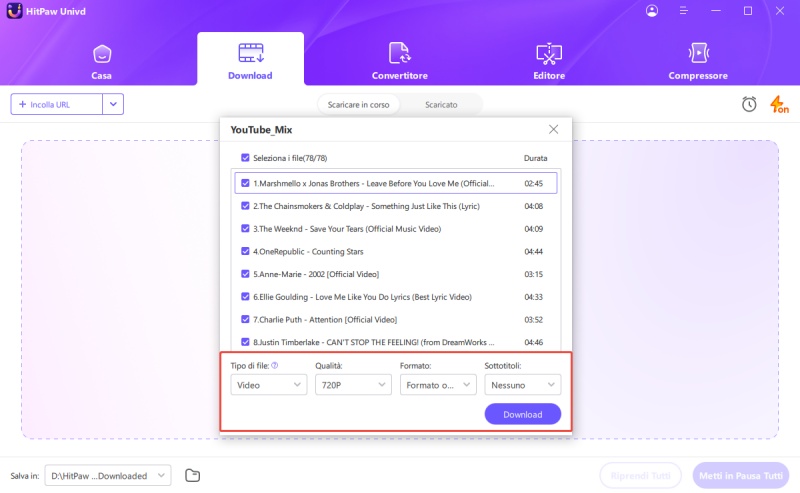Open the Formato dropdown
The height and width of the screenshot is (493, 800).
click(438, 385)
